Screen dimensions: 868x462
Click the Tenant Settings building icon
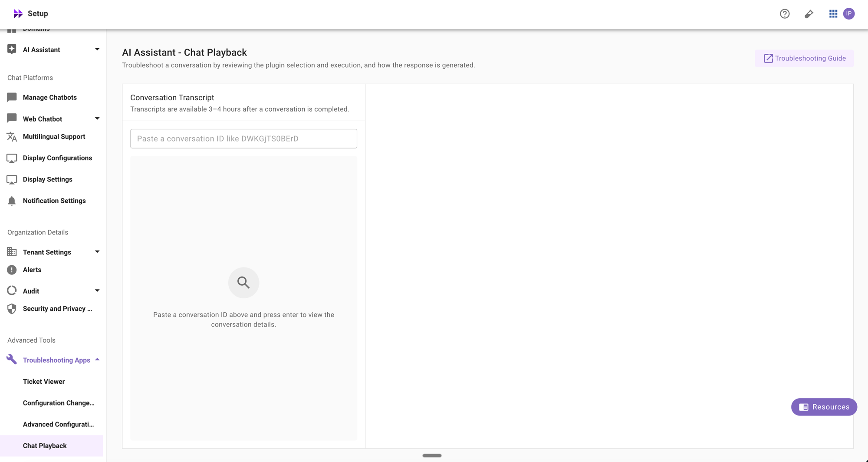coord(11,252)
